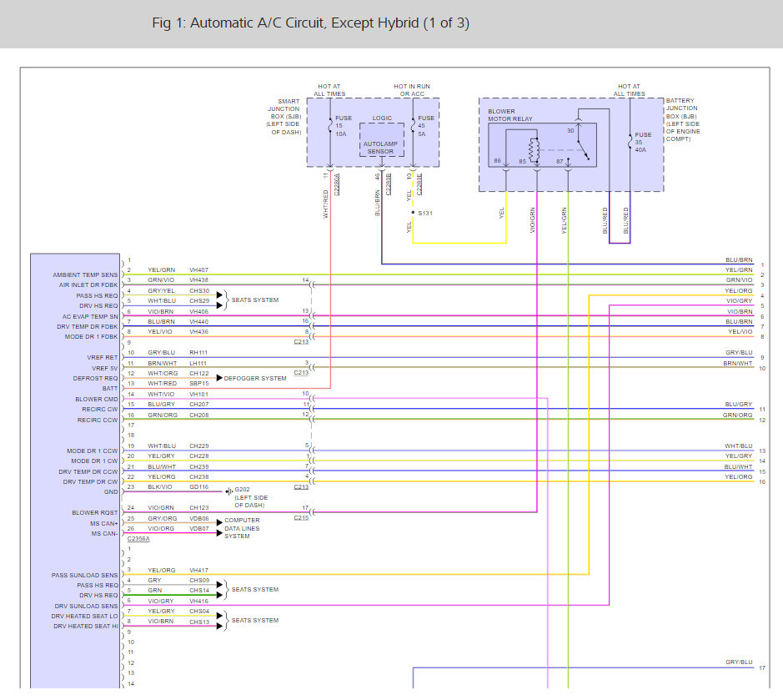Select splice label S131

coord(425,213)
